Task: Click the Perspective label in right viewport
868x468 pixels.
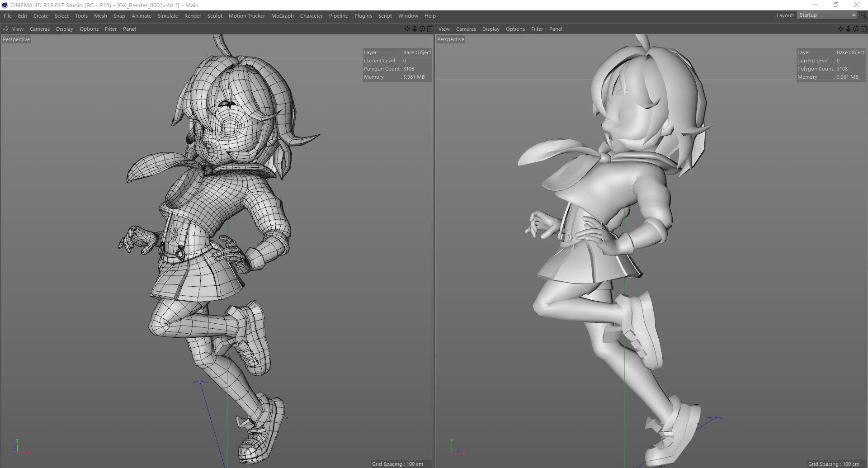Action: click(x=450, y=39)
